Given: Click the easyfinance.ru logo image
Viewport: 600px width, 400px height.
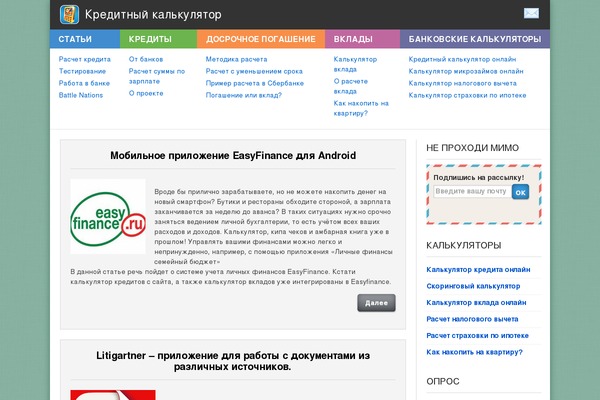Looking at the screenshot, I should click(108, 216).
